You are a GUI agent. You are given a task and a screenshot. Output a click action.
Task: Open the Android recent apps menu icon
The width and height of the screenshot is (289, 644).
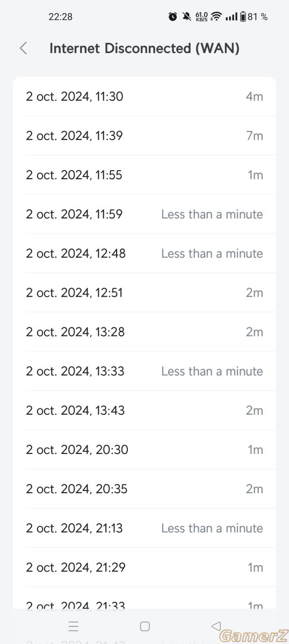coord(74,626)
